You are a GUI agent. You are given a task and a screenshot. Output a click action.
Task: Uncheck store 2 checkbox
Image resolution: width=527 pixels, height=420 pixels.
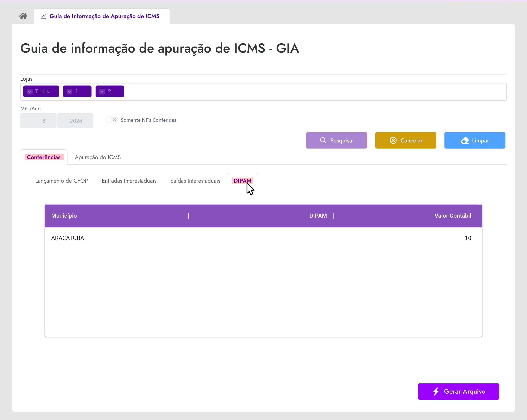tap(102, 92)
